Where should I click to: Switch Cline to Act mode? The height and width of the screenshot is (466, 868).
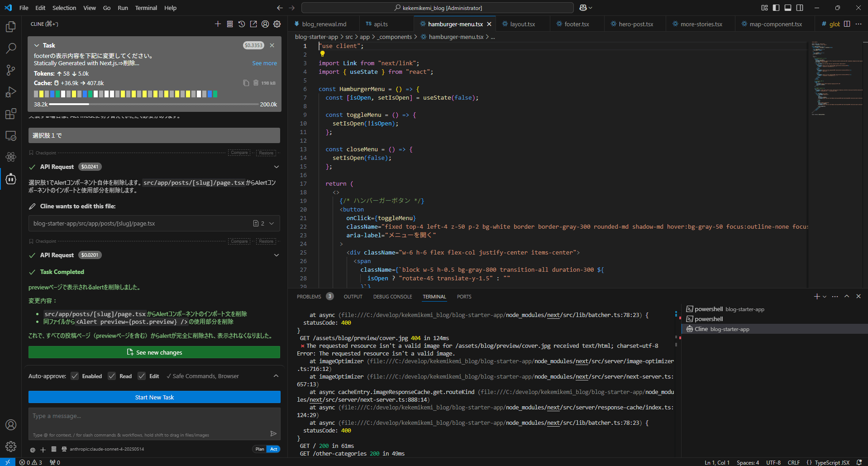[274, 449]
